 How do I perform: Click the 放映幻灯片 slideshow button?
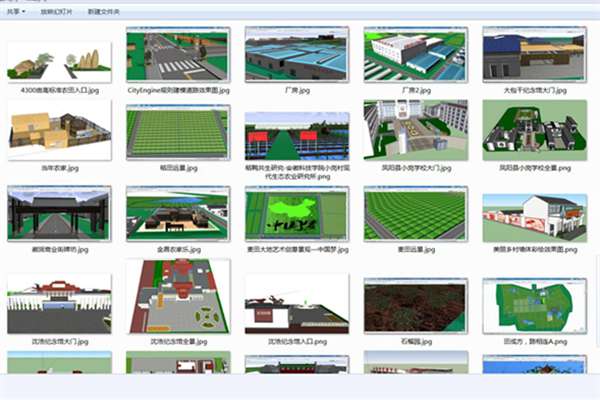pyautogui.click(x=54, y=11)
